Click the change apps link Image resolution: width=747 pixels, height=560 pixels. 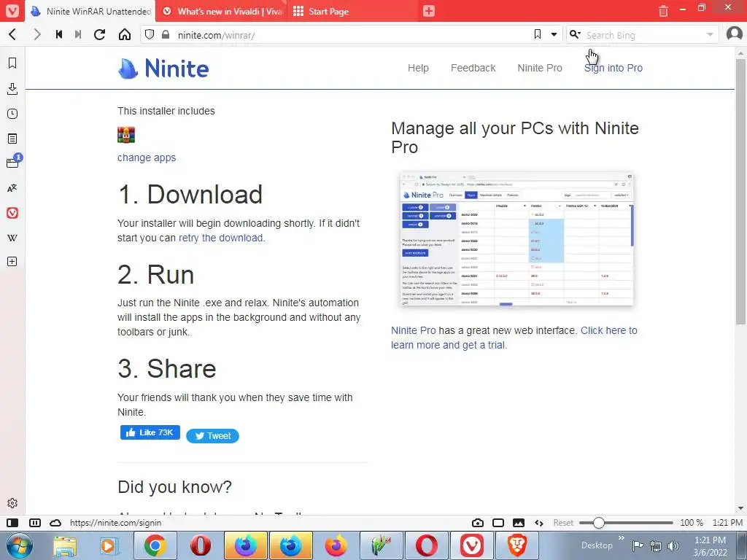(147, 157)
